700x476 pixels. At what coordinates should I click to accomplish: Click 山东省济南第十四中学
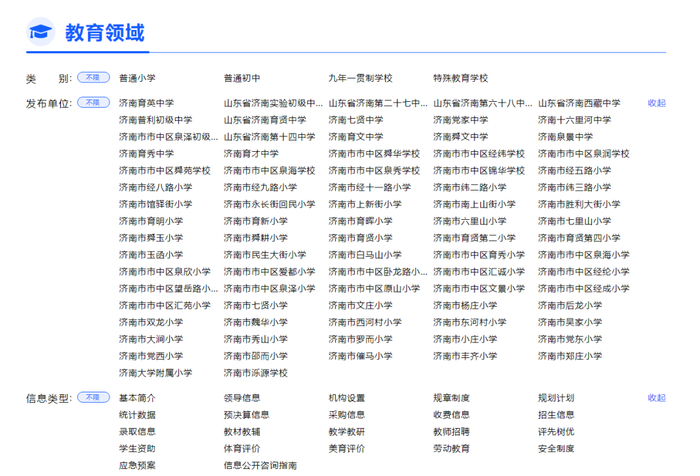pyautogui.click(x=269, y=137)
